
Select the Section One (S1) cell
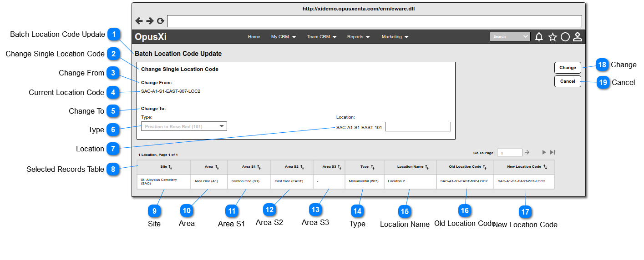(249, 181)
